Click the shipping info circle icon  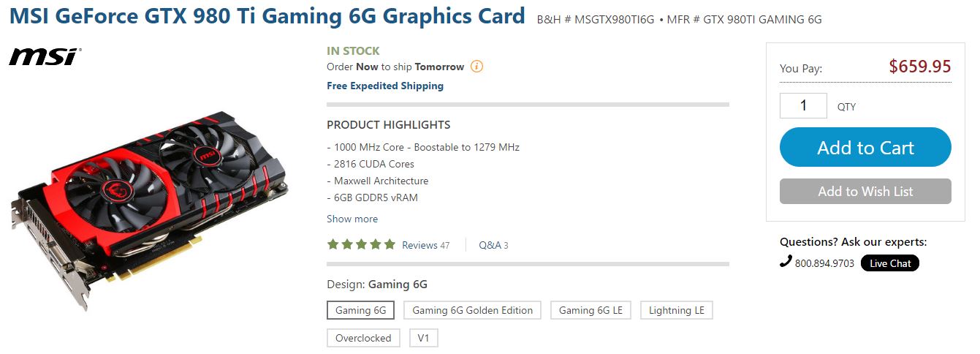tap(476, 67)
